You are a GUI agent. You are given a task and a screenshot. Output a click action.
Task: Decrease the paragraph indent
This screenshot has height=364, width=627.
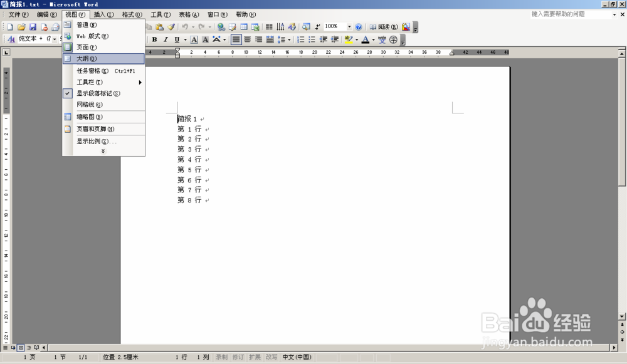324,39
